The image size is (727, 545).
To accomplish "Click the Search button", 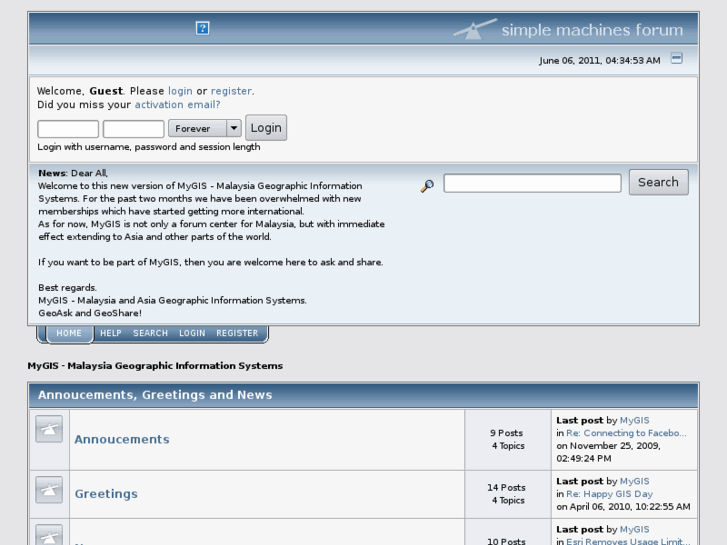I will pyautogui.click(x=658, y=182).
